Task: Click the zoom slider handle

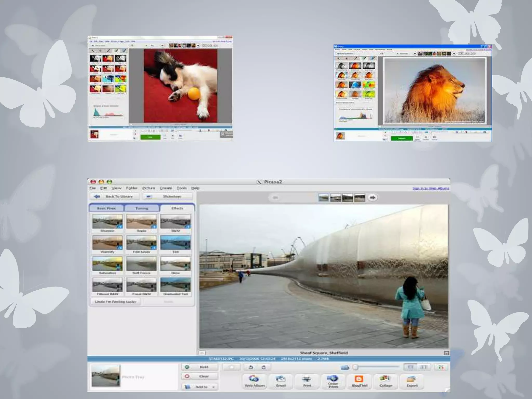Action: click(x=355, y=367)
